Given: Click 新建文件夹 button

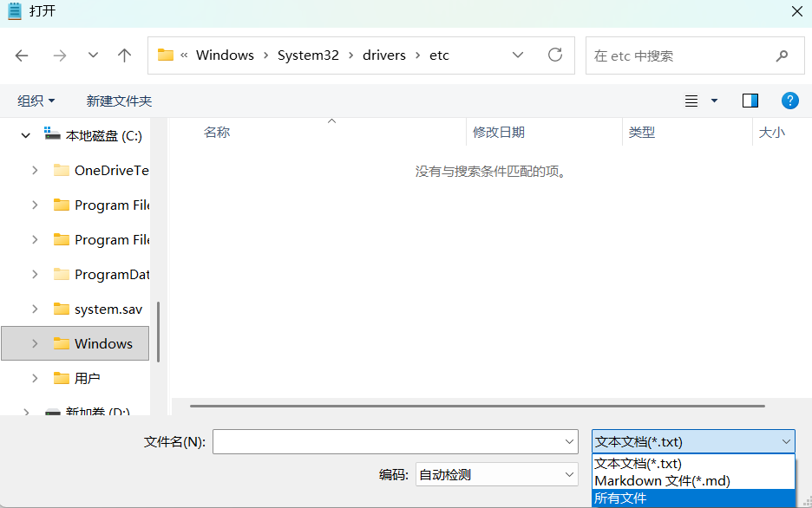Looking at the screenshot, I should pos(119,101).
